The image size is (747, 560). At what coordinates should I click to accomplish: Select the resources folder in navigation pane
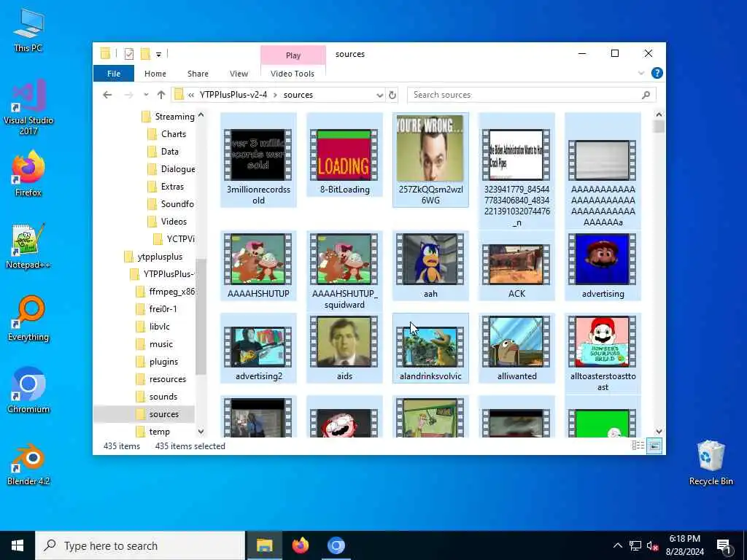[x=161, y=379]
